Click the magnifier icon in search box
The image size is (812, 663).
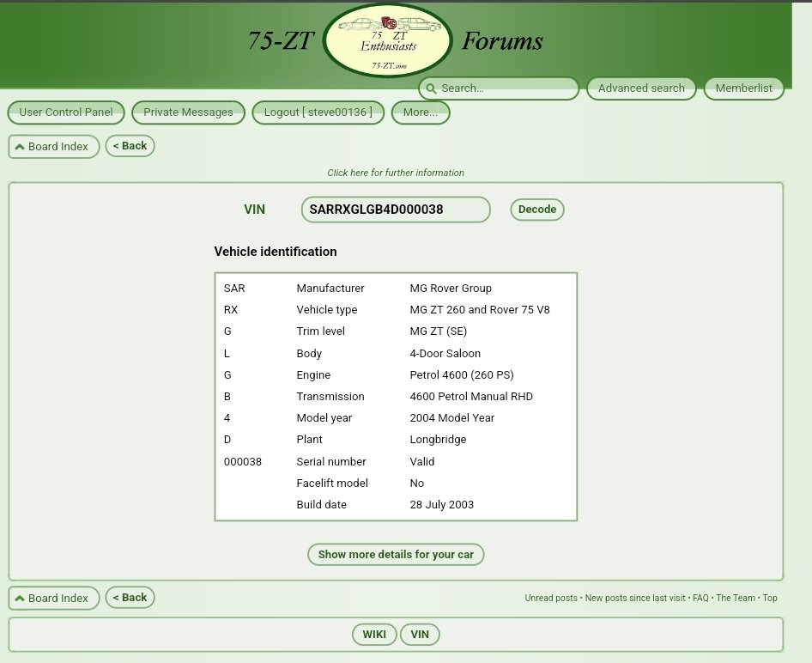430,88
